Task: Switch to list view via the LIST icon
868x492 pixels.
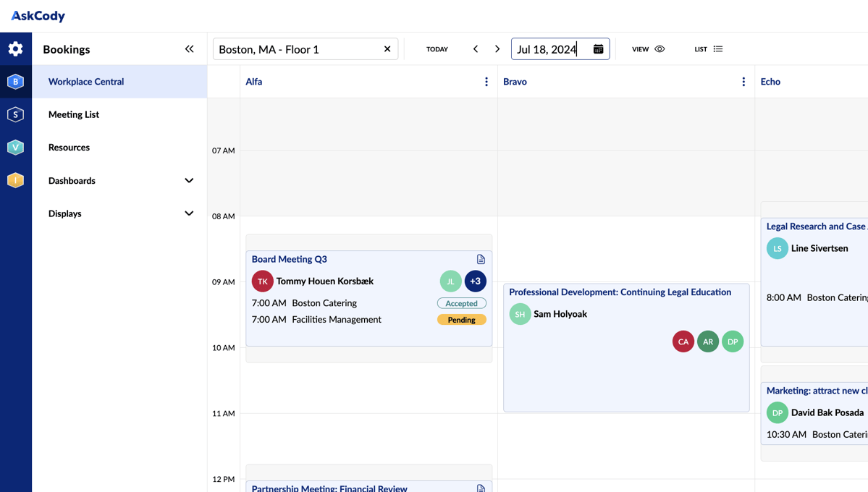Action: tap(717, 48)
